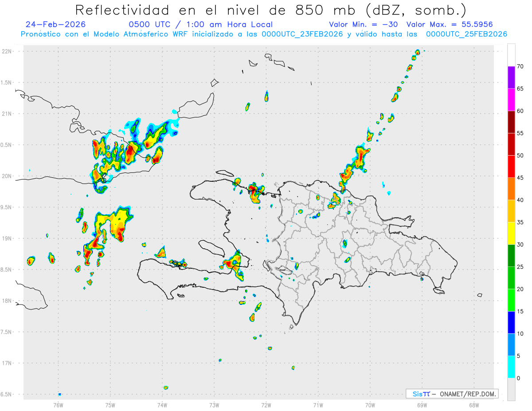Select the '76W' longitude label
532x411 pixels.
58,405
